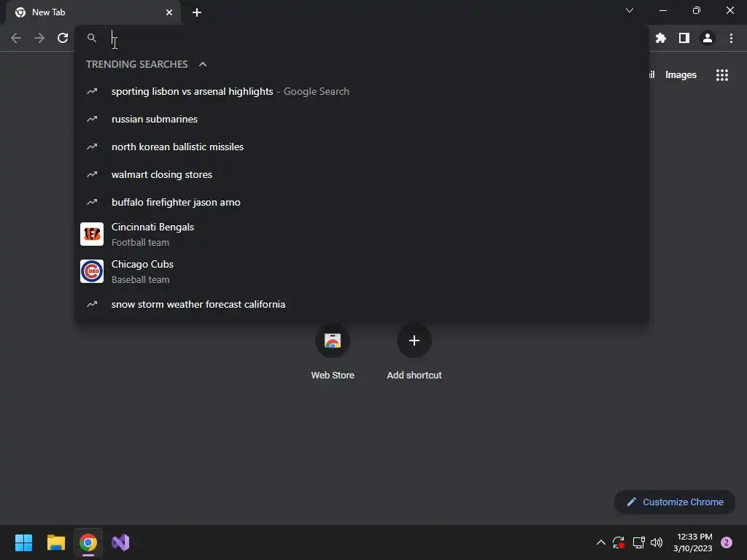The image size is (747, 560).
Task: Open the Google apps grid
Action: click(x=722, y=75)
